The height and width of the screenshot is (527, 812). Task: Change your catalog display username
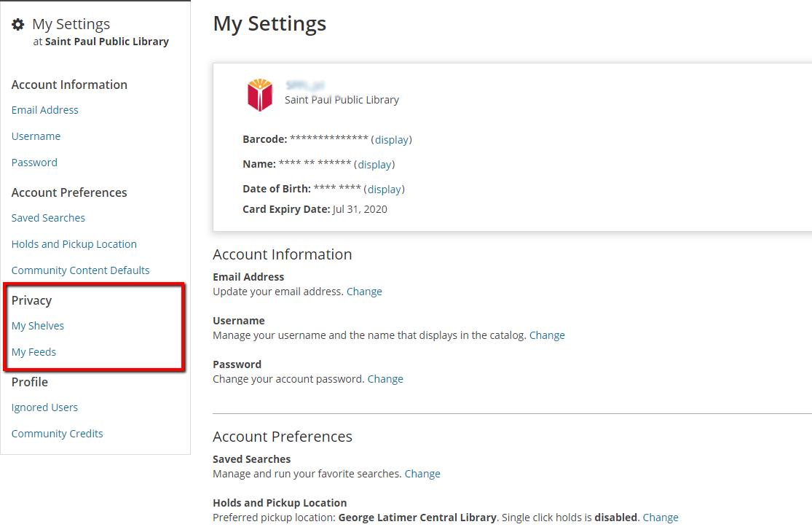tap(547, 335)
